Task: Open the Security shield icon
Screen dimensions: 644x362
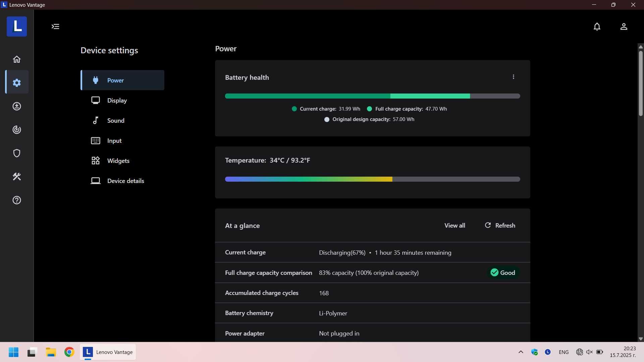Action: [17, 153]
